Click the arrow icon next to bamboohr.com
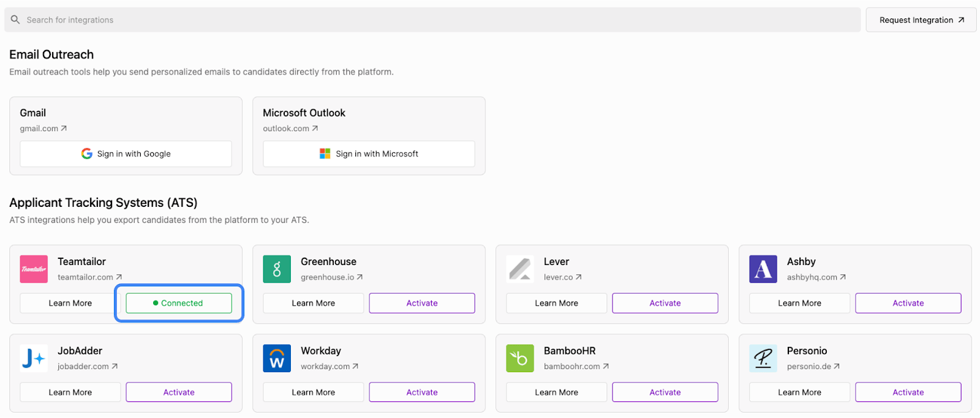Viewport: 980px width, 418px height. [606, 367]
